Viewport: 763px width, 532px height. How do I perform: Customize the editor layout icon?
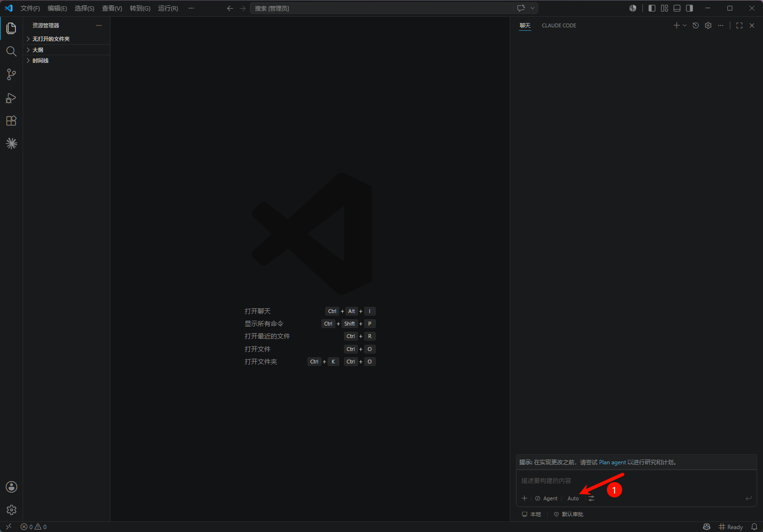pyautogui.click(x=665, y=8)
